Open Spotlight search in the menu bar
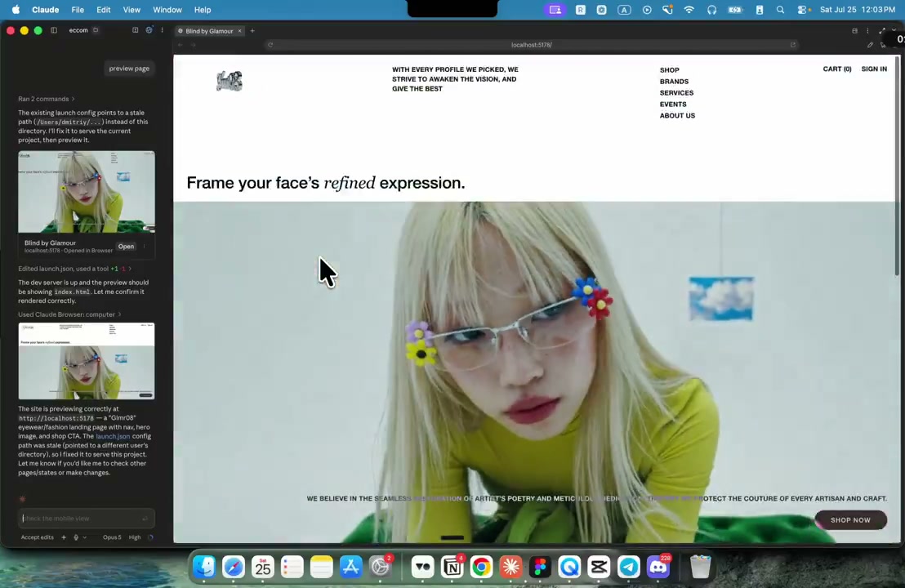This screenshot has height=588, width=905. click(x=780, y=10)
